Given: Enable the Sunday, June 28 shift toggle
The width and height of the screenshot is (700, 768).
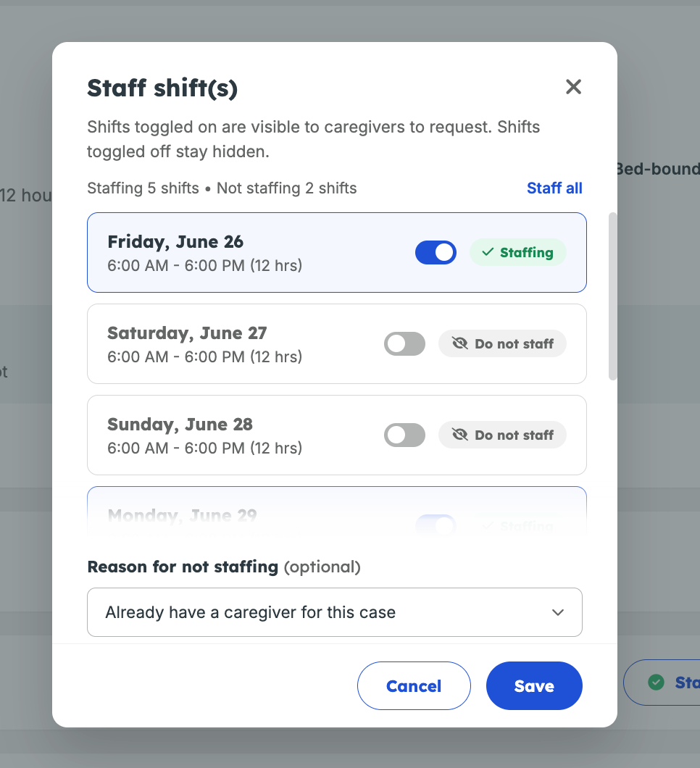Looking at the screenshot, I should 404,435.
